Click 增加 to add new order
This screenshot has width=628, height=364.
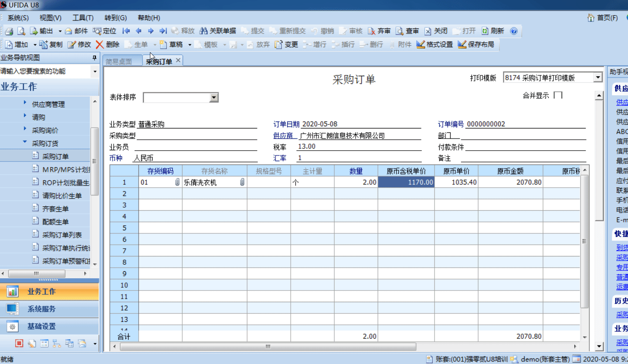[x=17, y=44]
